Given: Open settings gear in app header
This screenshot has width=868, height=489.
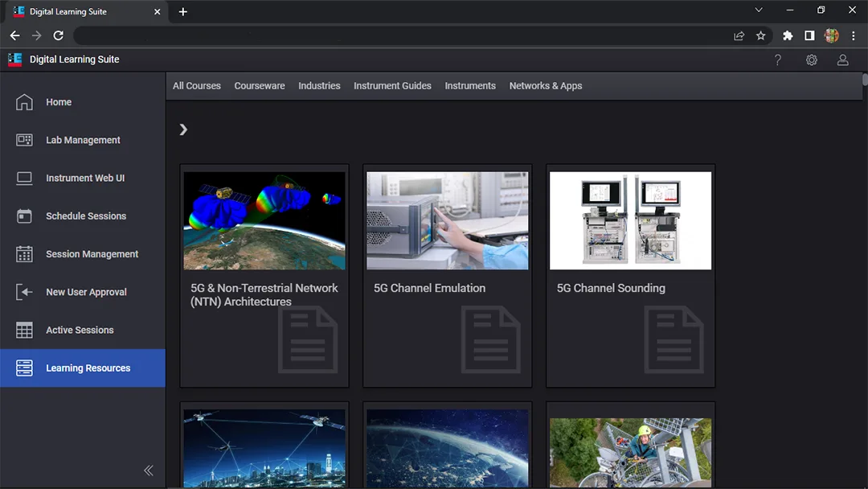Looking at the screenshot, I should pos(812,60).
